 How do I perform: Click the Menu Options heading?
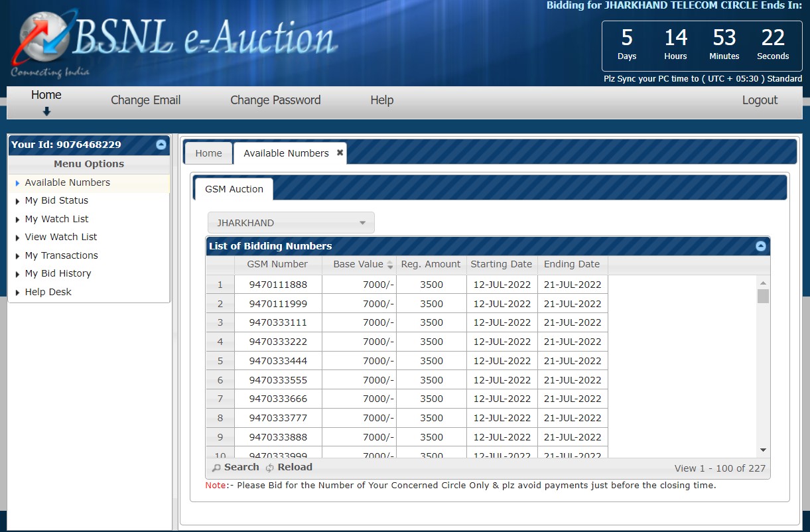(x=89, y=164)
